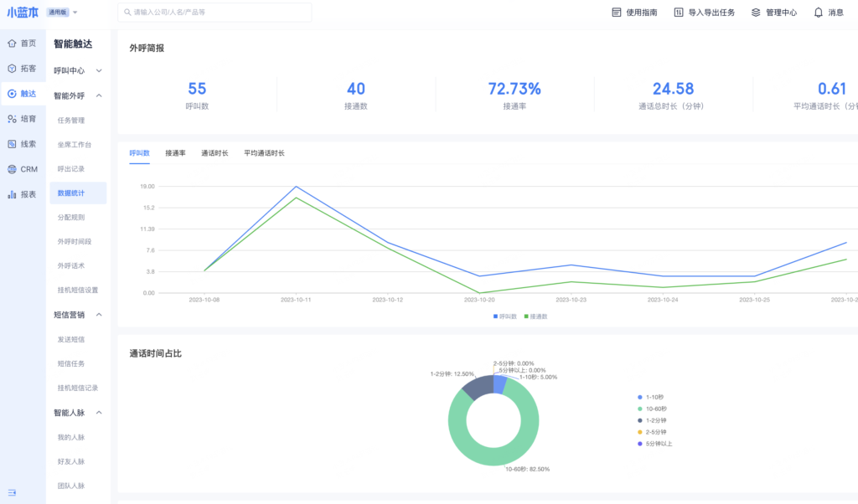Open the 线索 leads icon
This screenshot has height=504, width=858.
12,144
